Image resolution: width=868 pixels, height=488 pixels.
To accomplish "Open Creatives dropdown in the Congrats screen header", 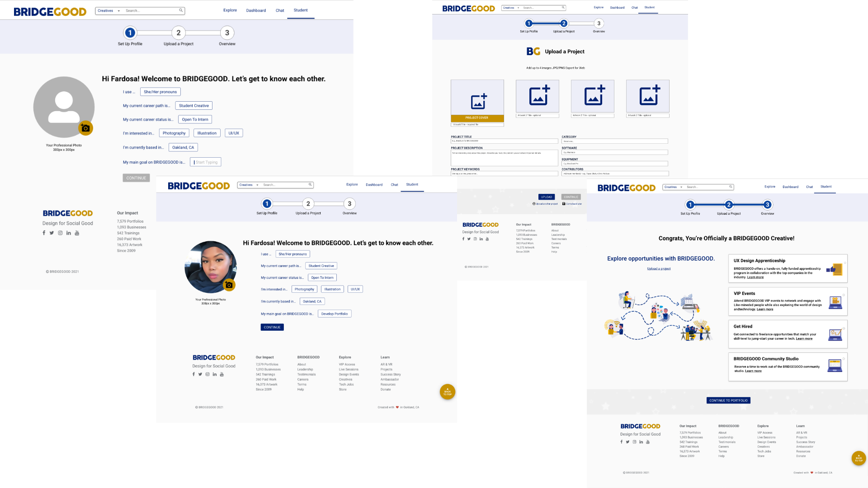I will pyautogui.click(x=673, y=187).
